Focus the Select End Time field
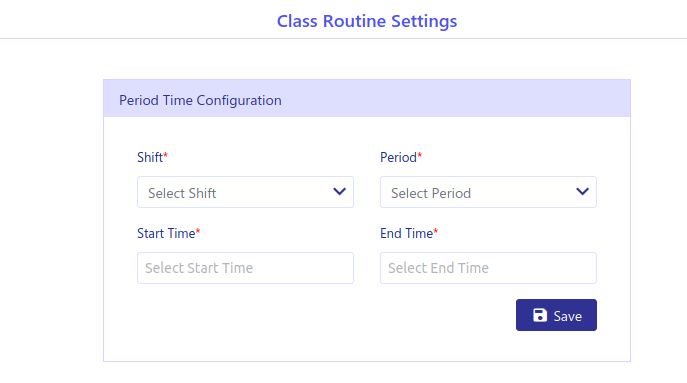Viewport: 687px width, 383px height. coord(488,268)
